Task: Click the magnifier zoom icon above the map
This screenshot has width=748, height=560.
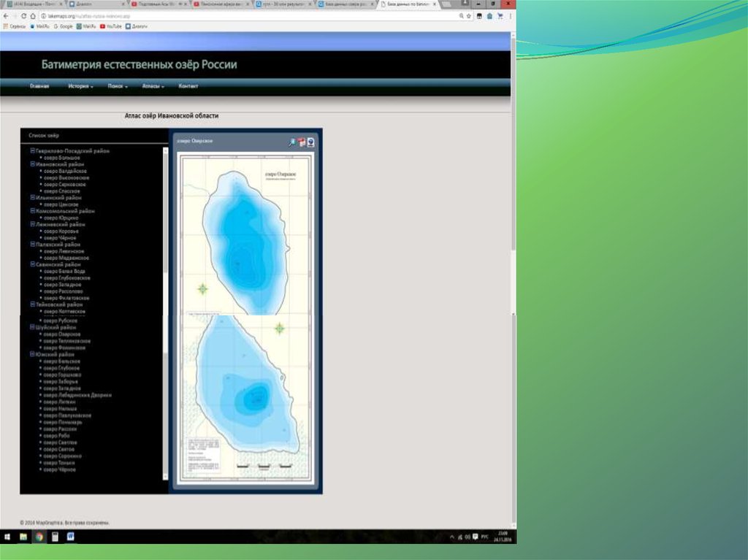Action: tap(292, 142)
